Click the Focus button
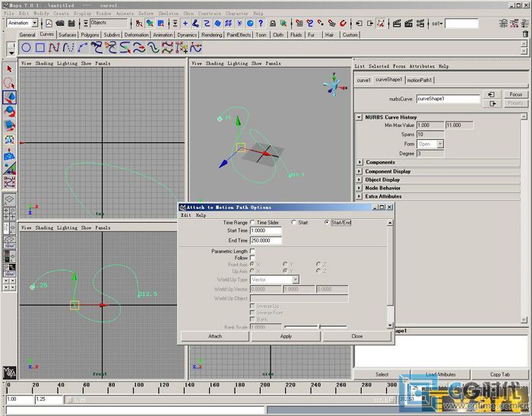Image resolution: width=532 pixels, height=416 pixels. 516,94
